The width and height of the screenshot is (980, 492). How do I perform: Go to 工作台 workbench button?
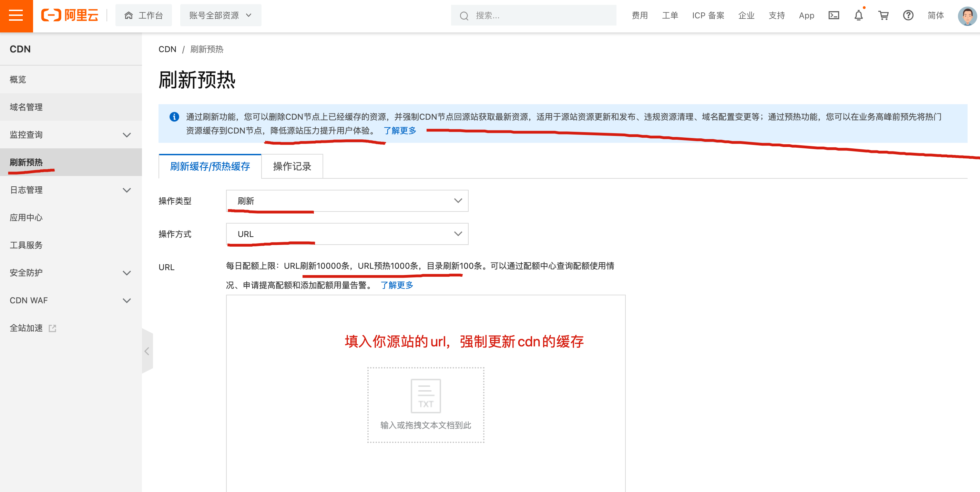tap(143, 16)
